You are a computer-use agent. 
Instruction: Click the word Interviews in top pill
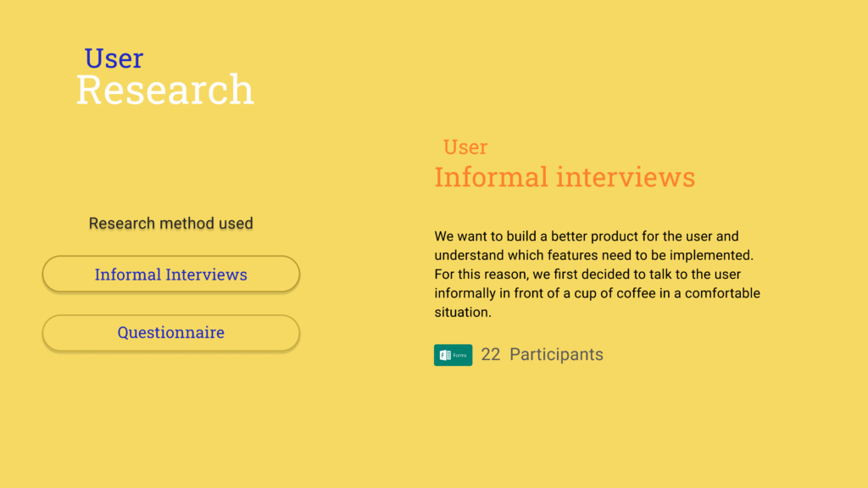coord(206,274)
